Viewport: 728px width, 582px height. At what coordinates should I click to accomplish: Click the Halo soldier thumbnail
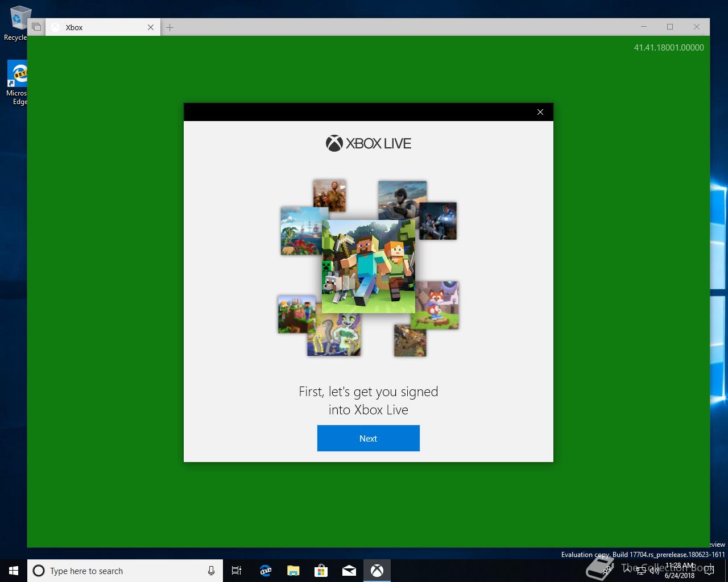point(402,200)
